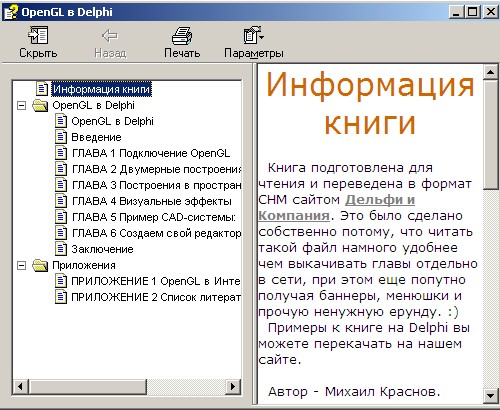This screenshot has height=410, width=500.
Task: Click page icon beside ПРИЛОЖЕНИЕ 2 Список литературы
Action: pyautogui.click(x=61, y=297)
